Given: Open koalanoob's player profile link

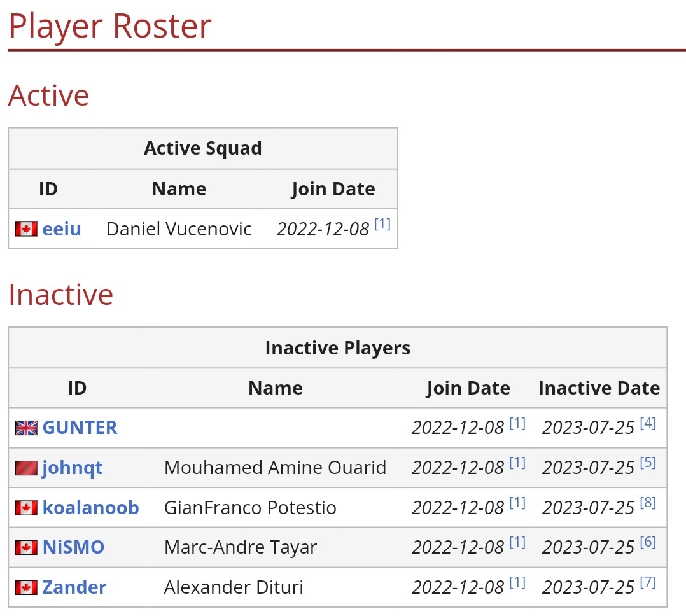Looking at the screenshot, I should pos(90,508).
